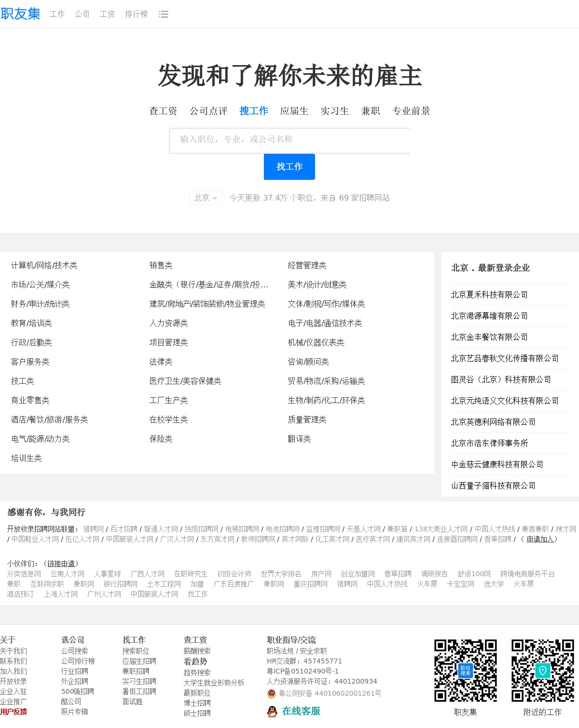This screenshot has width=579, height=728.
Task: Open the 猎聘网 alliance link
Action: pos(94,529)
